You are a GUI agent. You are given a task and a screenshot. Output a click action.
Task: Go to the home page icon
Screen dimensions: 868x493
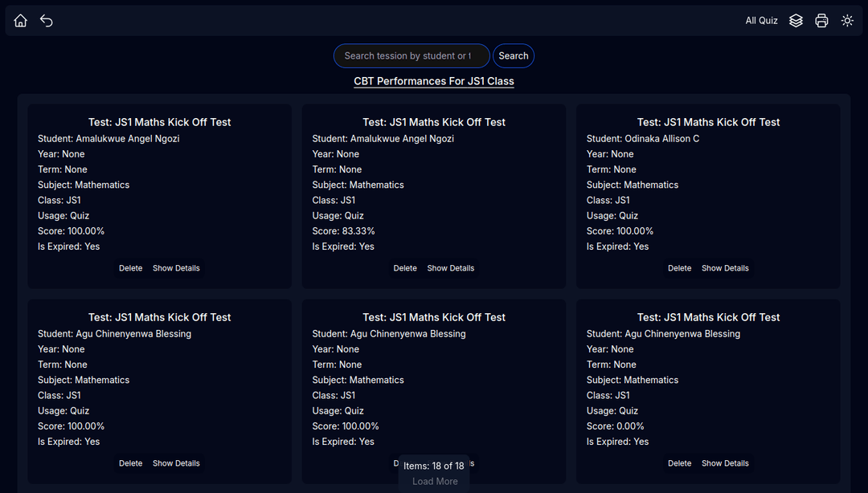coord(19,20)
